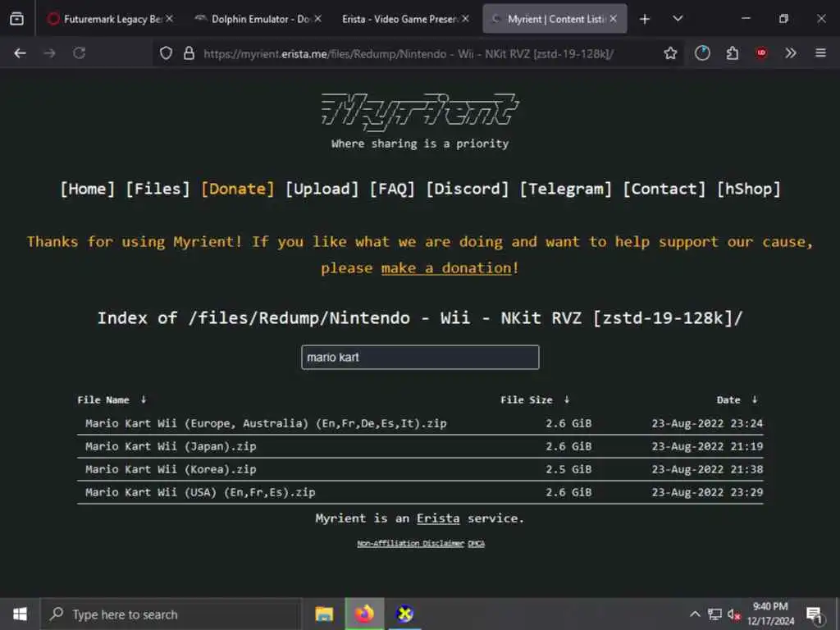
Task: Close the Myrient Content Listing tab
Action: tap(613, 19)
